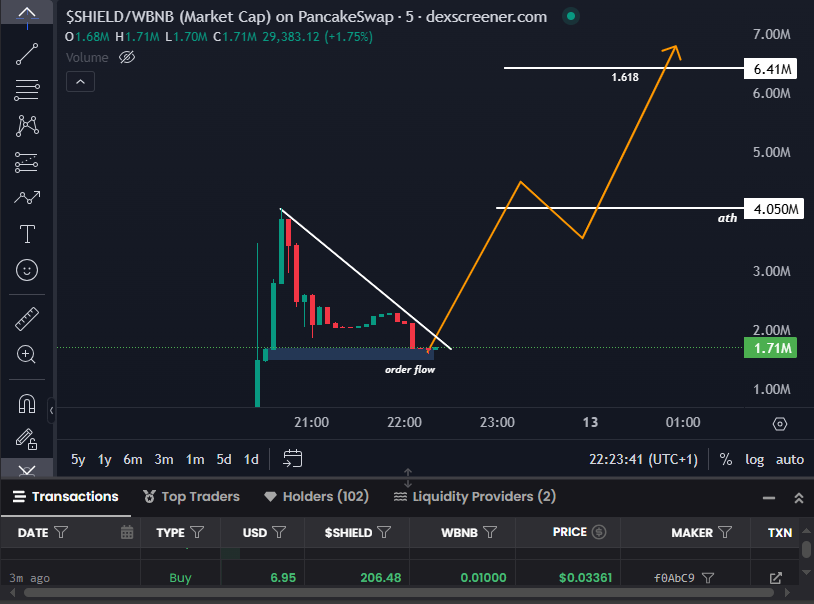Set chart range to 5d
Image resolution: width=814 pixels, height=604 pixels.
pos(224,460)
